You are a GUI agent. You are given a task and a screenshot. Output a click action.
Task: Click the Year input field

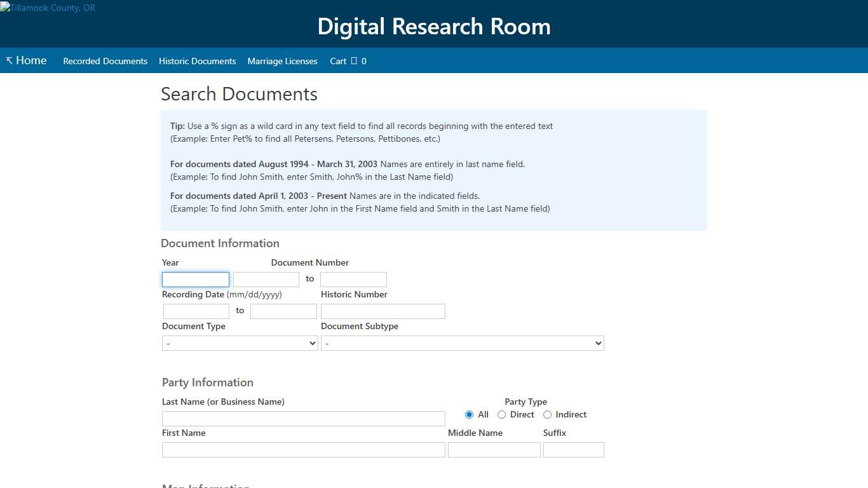click(195, 279)
